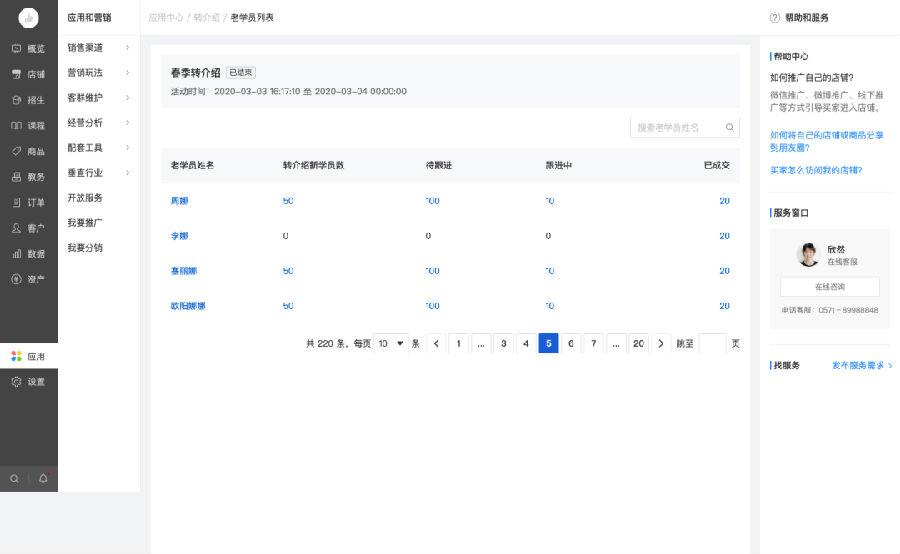Click the ellipsis after page 1
This screenshot has height=554, width=900.
point(481,343)
